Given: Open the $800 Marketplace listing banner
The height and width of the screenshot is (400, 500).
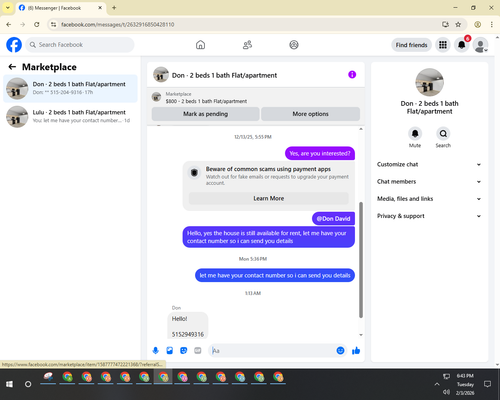Looking at the screenshot, I should 256,97.
